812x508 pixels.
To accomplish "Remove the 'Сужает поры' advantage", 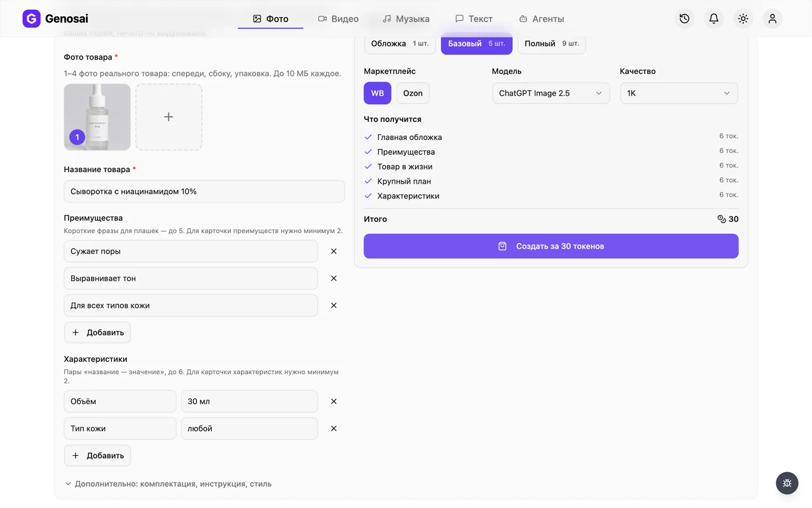I will pos(333,251).
